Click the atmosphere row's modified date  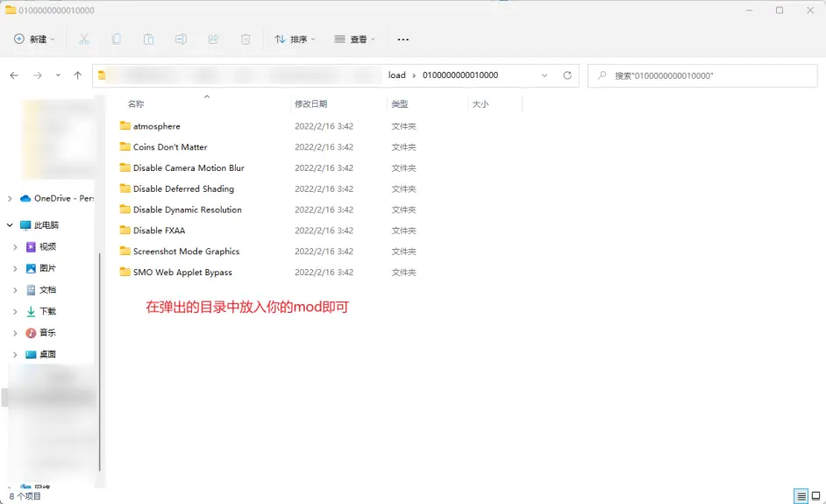click(x=324, y=126)
